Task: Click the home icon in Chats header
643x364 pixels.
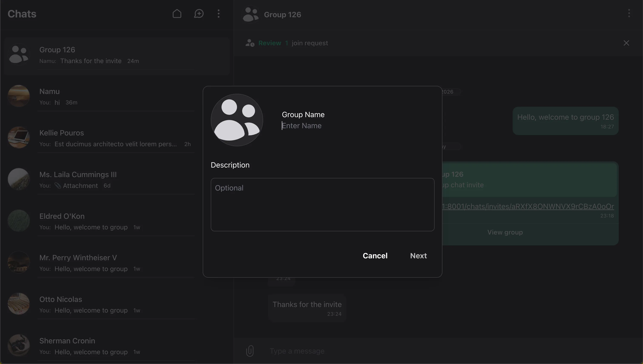Action: pyautogui.click(x=177, y=14)
